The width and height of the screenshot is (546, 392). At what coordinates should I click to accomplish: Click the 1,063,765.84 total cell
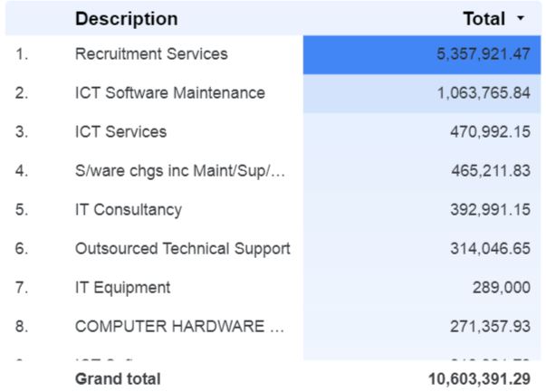pyautogui.click(x=483, y=93)
